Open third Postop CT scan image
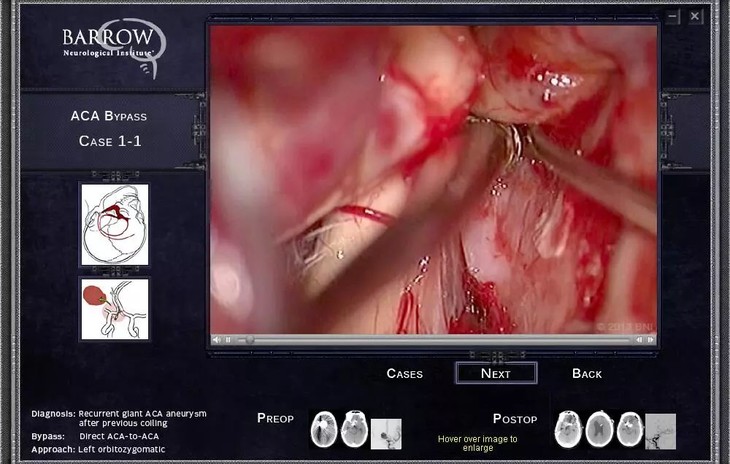The image size is (730, 464). (x=629, y=429)
